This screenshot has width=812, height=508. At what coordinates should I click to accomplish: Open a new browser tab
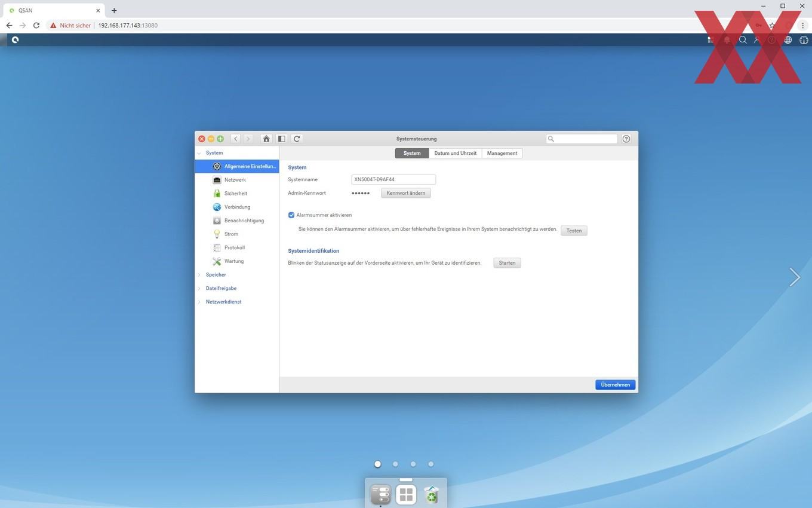click(114, 10)
